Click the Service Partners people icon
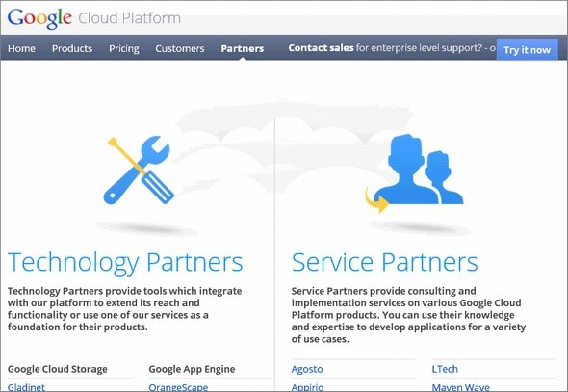568x392 pixels. [x=419, y=170]
